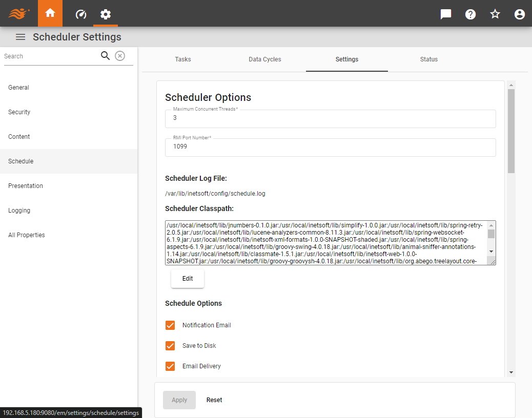Uncheck Save to Disk
Viewport: 532px width, 418px height.
click(170, 345)
